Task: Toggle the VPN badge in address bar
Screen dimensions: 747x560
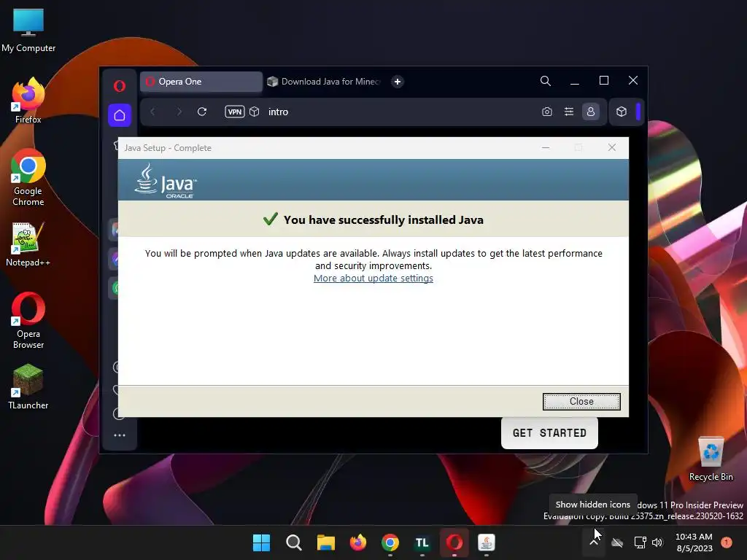Action: click(x=234, y=112)
